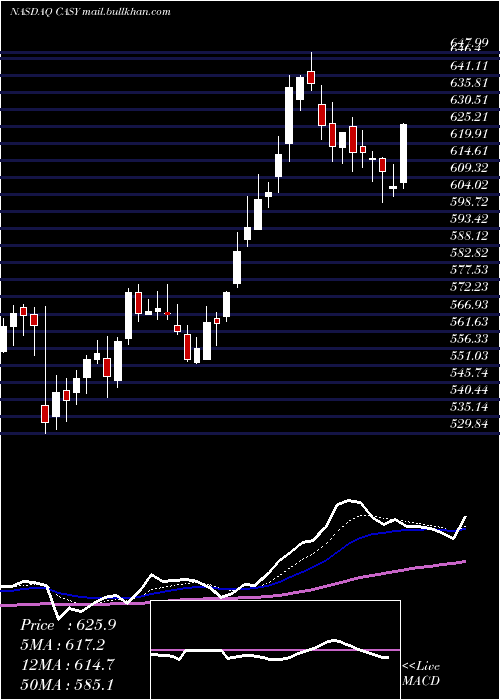The image size is (500, 700).
Task: Click the pink signal line in MACD inset
Action: click(275, 650)
